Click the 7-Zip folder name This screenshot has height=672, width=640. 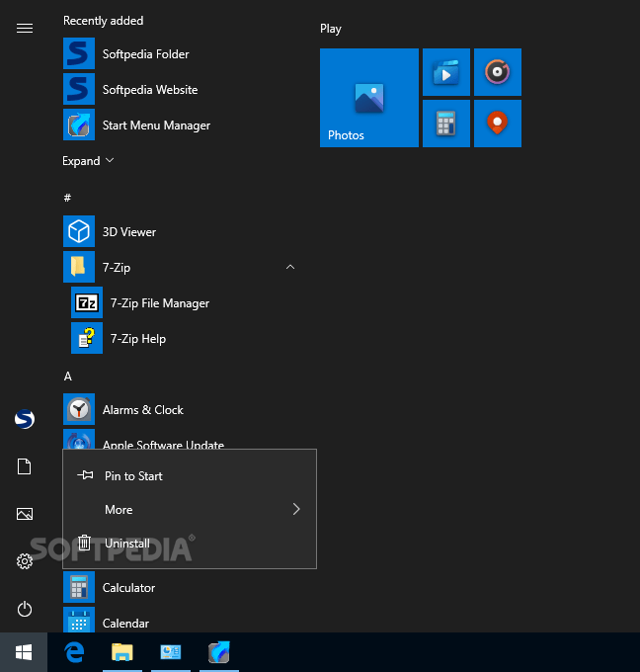point(117,268)
